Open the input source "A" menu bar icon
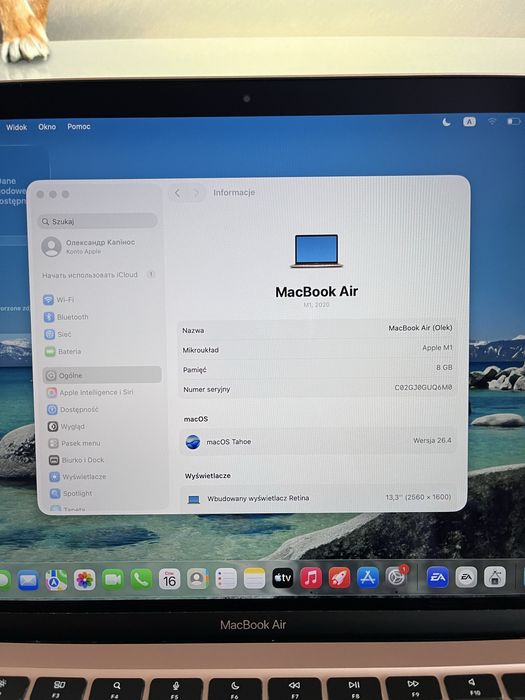 click(x=469, y=121)
